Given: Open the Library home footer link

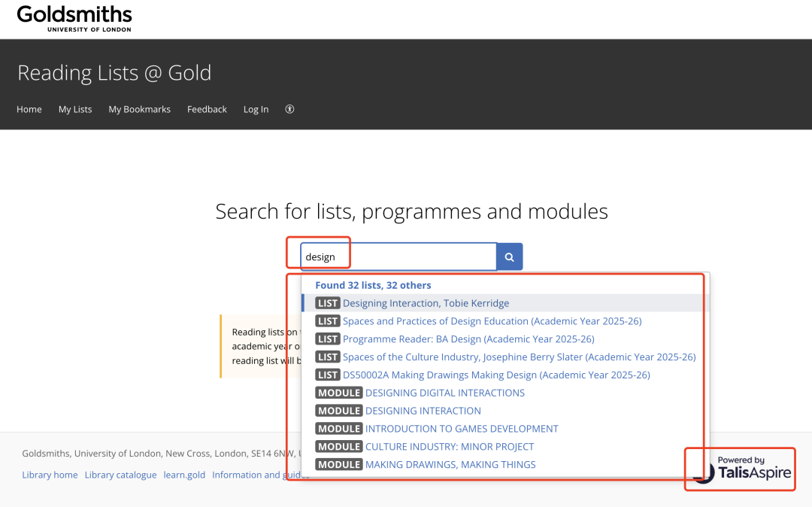Looking at the screenshot, I should pos(50,475).
